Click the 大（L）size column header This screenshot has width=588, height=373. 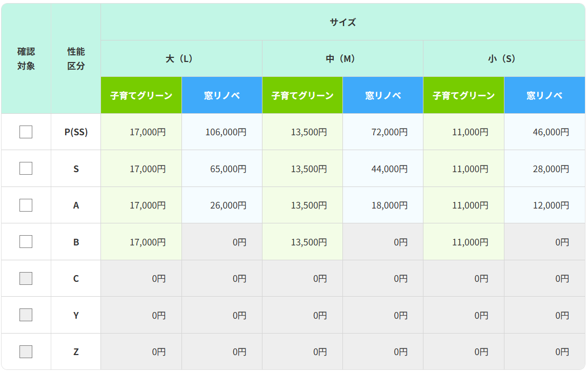(x=181, y=58)
